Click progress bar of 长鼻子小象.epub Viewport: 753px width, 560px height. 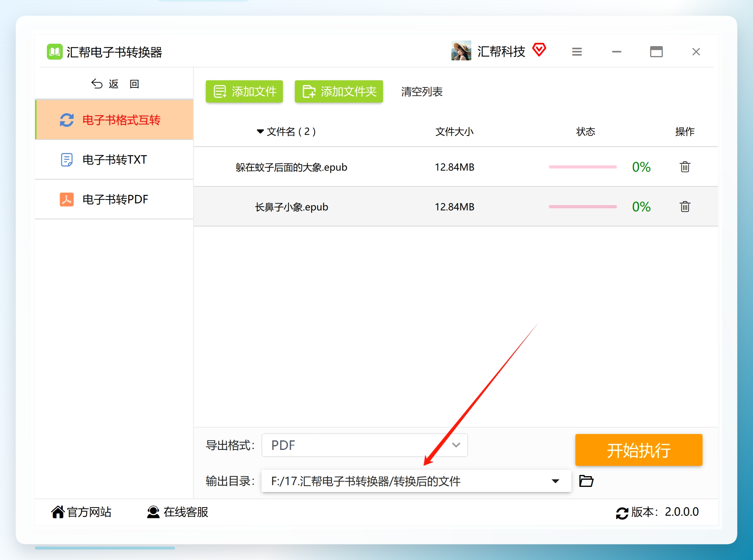click(x=583, y=207)
